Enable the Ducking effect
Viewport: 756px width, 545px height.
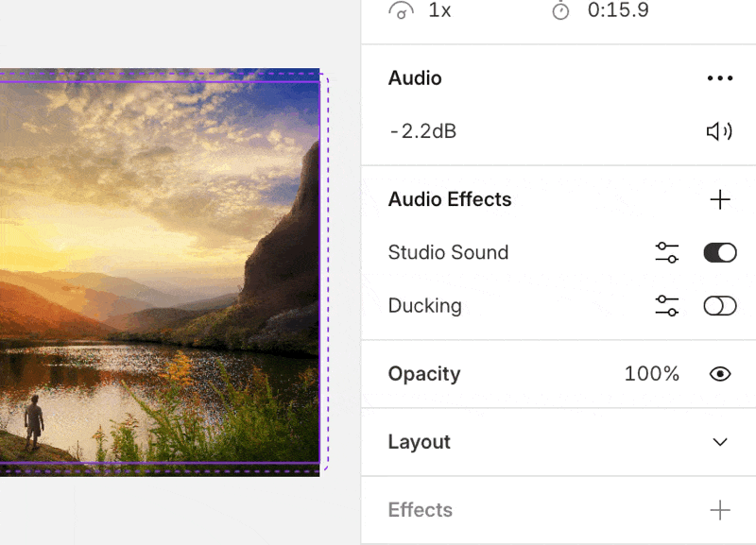719,305
